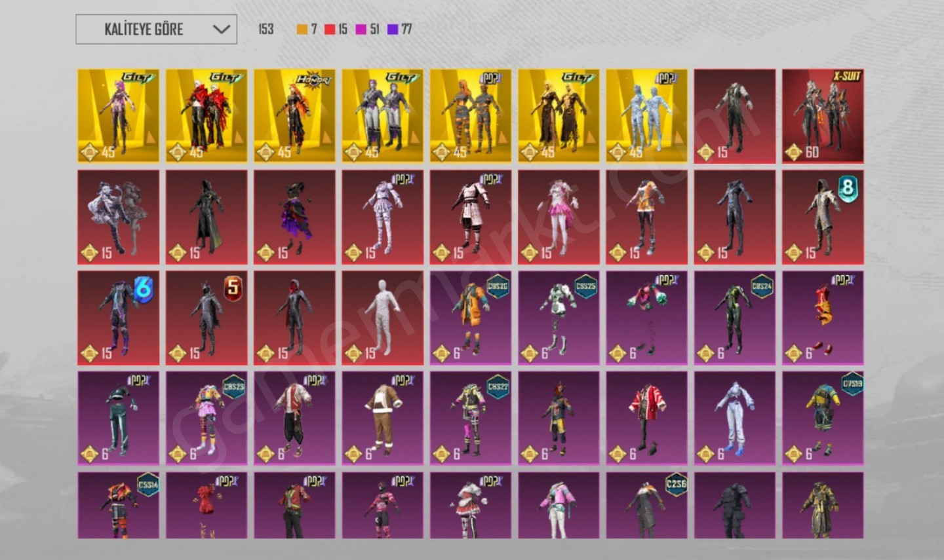The width and height of the screenshot is (944, 560).
Task: Select the red and white jacket outfit
Action: pos(646,419)
